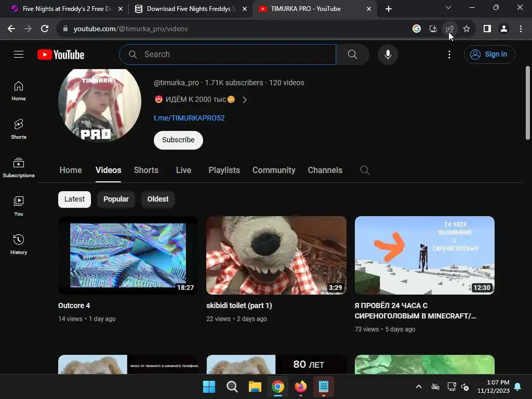Viewport: 532px width, 399px height.
Task: Show hidden system tray icons
Action: click(419, 387)
